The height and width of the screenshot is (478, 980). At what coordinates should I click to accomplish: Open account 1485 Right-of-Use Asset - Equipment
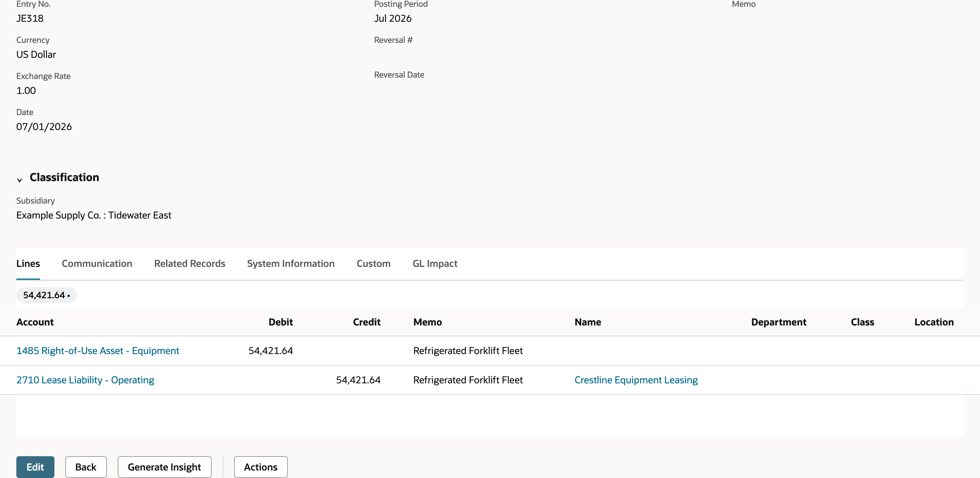tap(98, 351)
